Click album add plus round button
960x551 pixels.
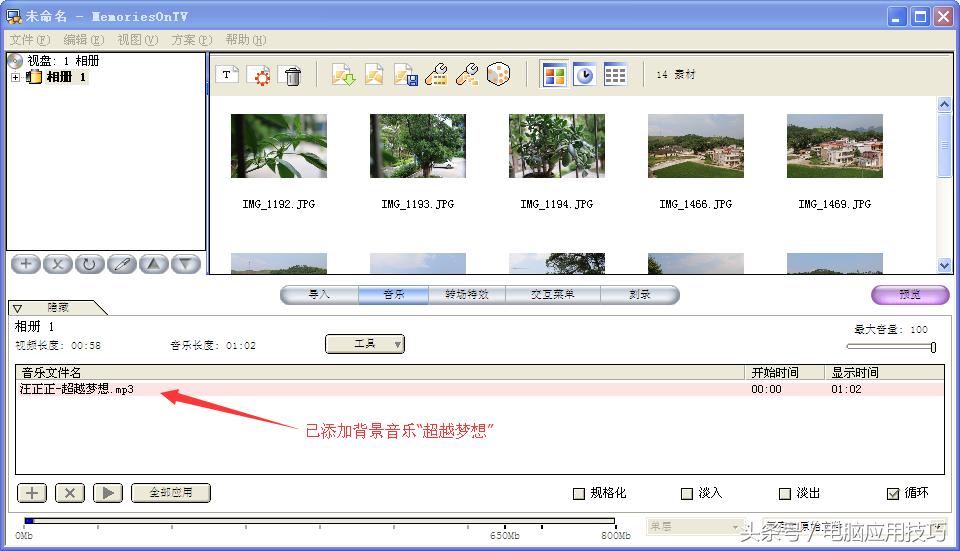point(26,264)
